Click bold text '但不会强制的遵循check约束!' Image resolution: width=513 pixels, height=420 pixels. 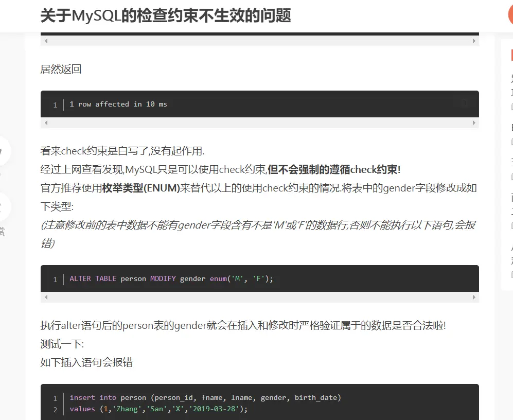(334, 169)
